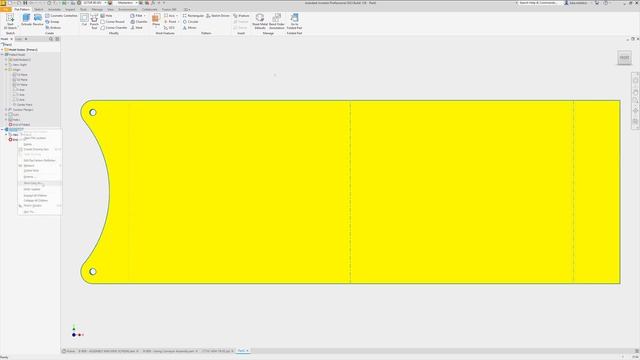Click the Search Help & Commands field
This screenshot has width=640, height=360.
coord(538,3)
